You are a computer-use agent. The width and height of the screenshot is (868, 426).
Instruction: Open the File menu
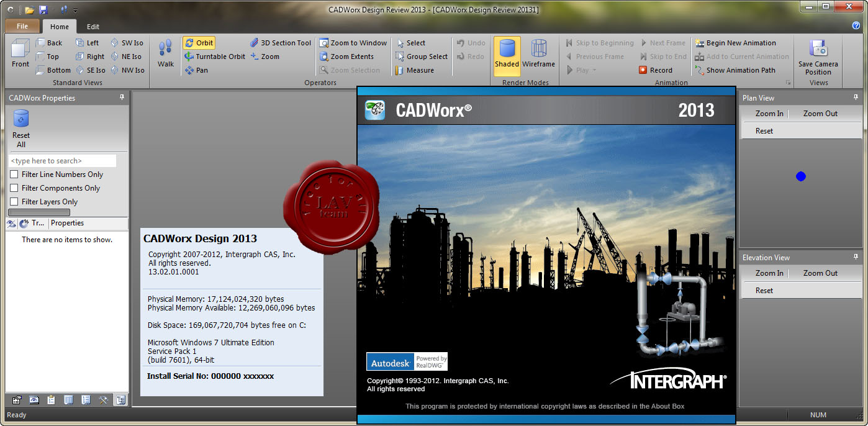pos(22,26)
